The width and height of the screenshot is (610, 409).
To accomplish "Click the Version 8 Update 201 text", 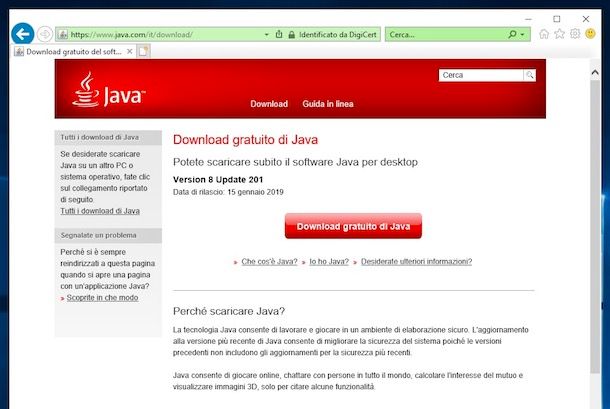I will [218, 180].
